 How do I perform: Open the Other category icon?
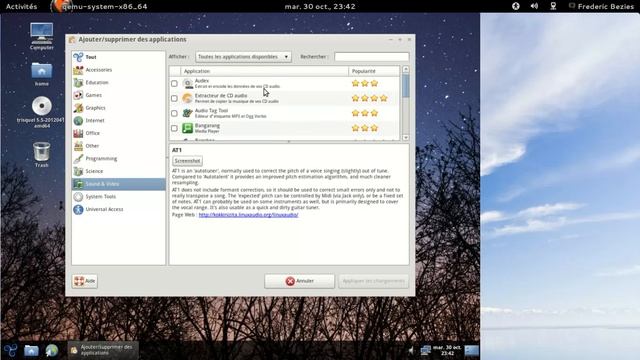(x=78, y=146)
